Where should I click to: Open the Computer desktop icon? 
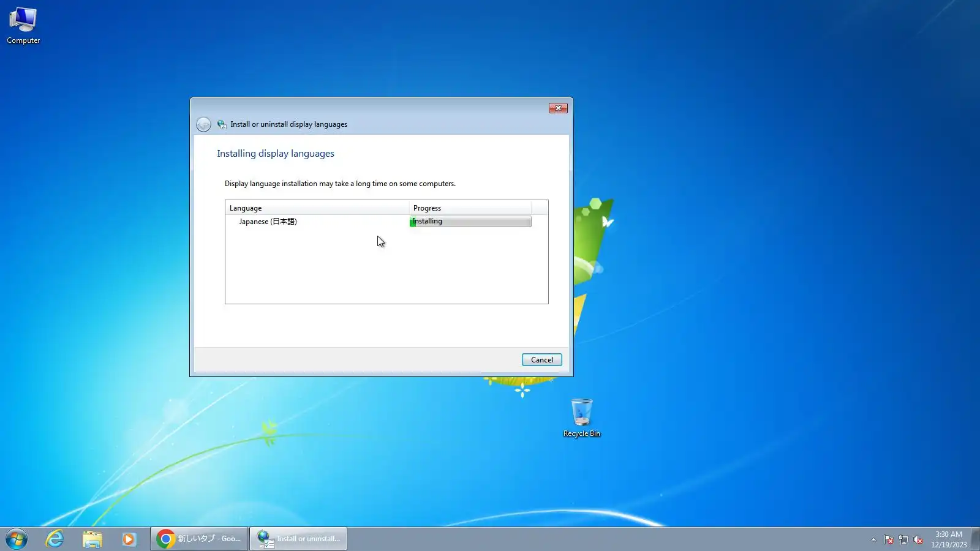point(23,26)
